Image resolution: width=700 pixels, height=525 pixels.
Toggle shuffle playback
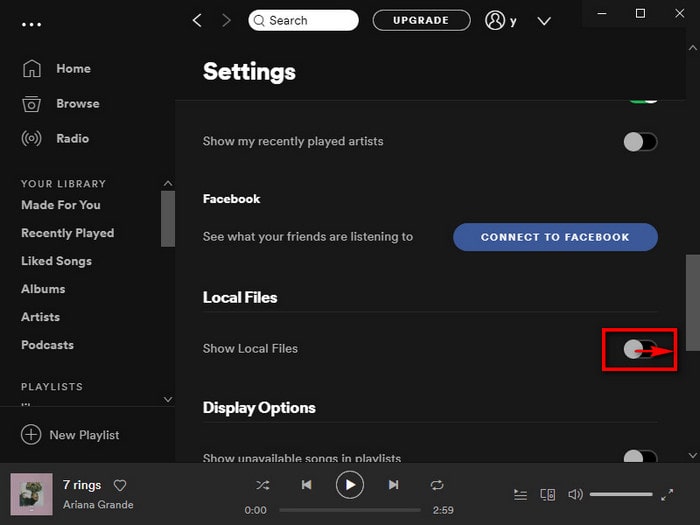262,485
